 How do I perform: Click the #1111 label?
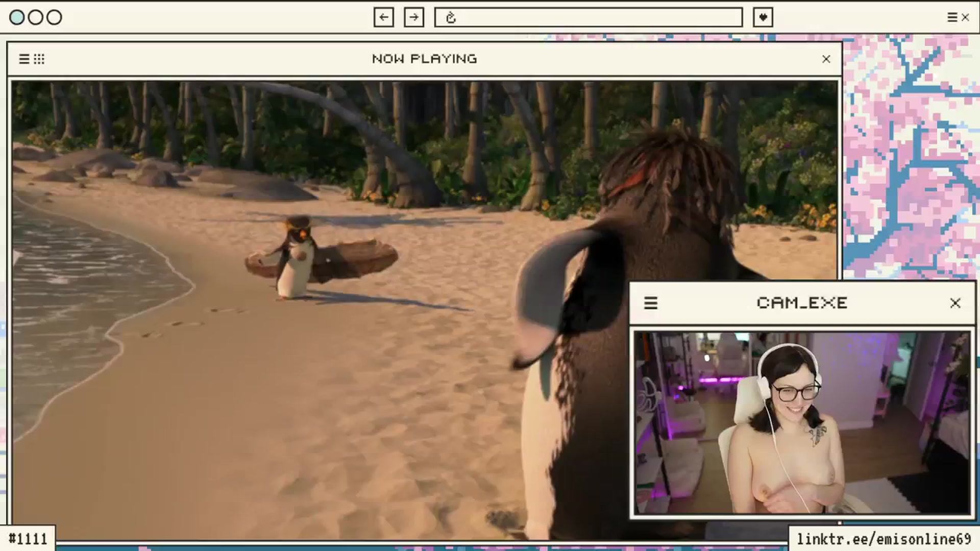[28, 539]
